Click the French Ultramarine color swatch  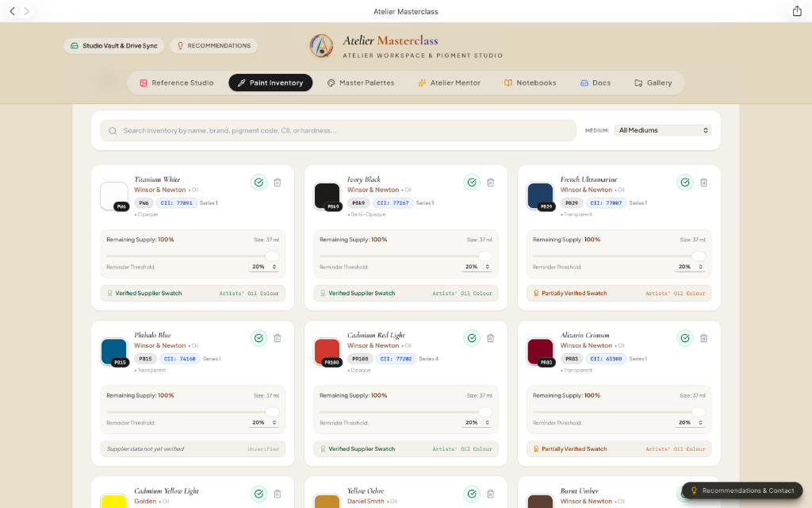pyautogui.click(x=540, y=196)
